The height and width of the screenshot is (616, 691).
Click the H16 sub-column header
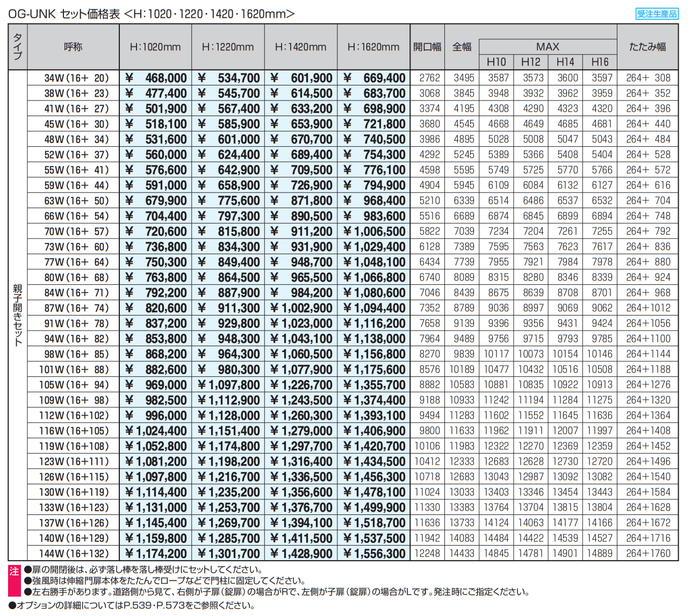pos(600,62)
